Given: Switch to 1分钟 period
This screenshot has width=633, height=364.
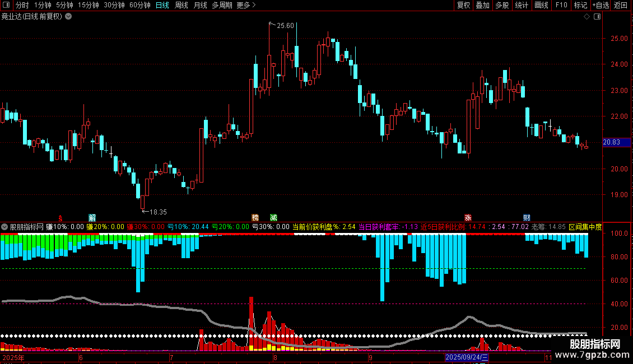Looking at the screenshot, I should coord(43,5).
